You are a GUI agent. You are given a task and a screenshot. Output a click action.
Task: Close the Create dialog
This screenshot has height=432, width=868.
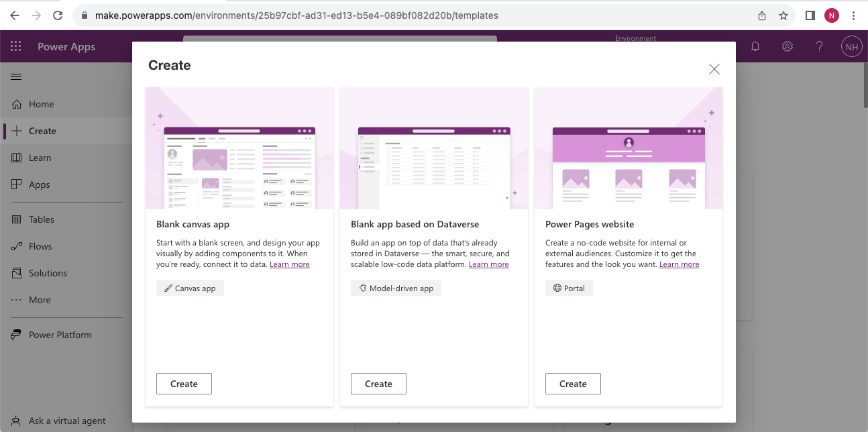[x=714, y=69]
